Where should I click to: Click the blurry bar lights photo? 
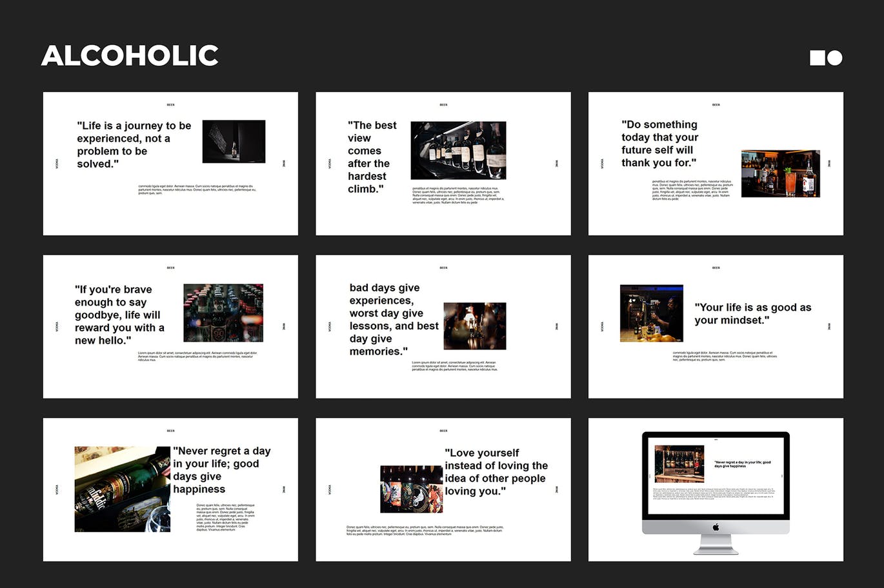[474, 326]
